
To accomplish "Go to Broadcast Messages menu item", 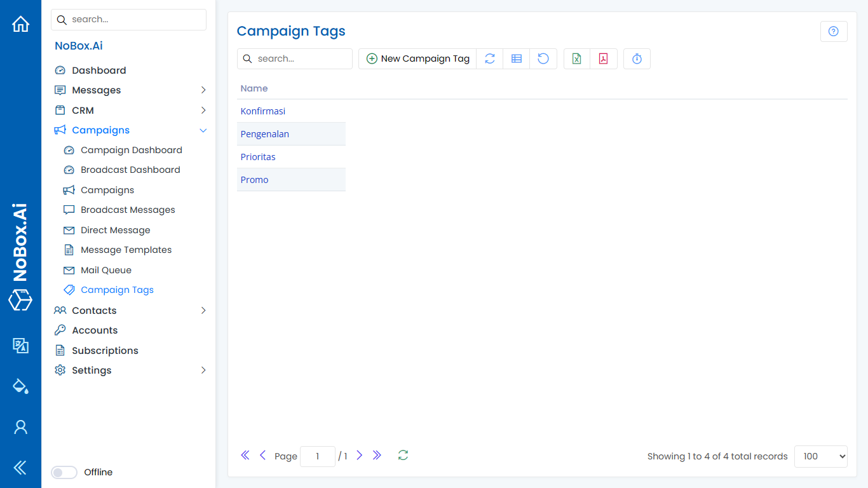I will (128, 210).
